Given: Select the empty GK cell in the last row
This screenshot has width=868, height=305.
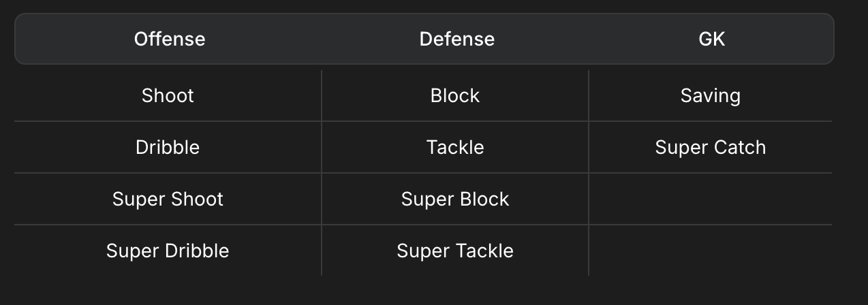Looking at the screenshot, I should [710, 251].
